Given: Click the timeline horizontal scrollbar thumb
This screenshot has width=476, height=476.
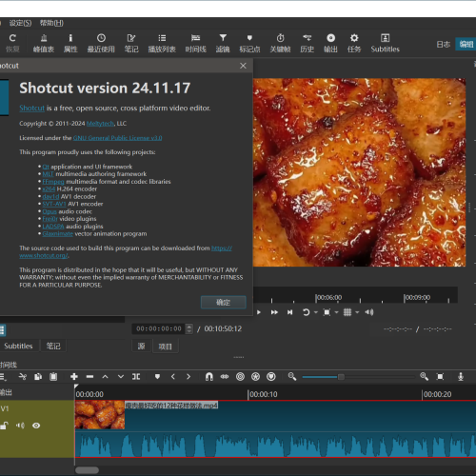Looking at the screenshot, I should pyautogui.click(x=87, y=470).
